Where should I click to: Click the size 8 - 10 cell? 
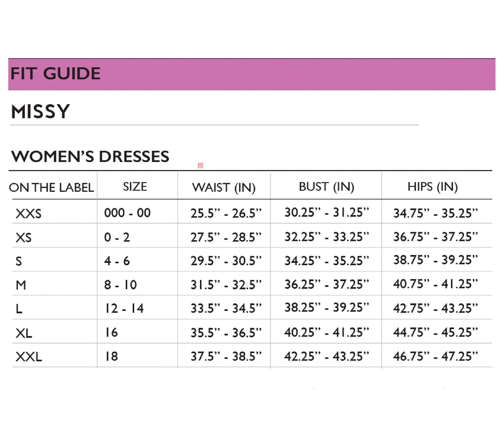click(120, 285)
